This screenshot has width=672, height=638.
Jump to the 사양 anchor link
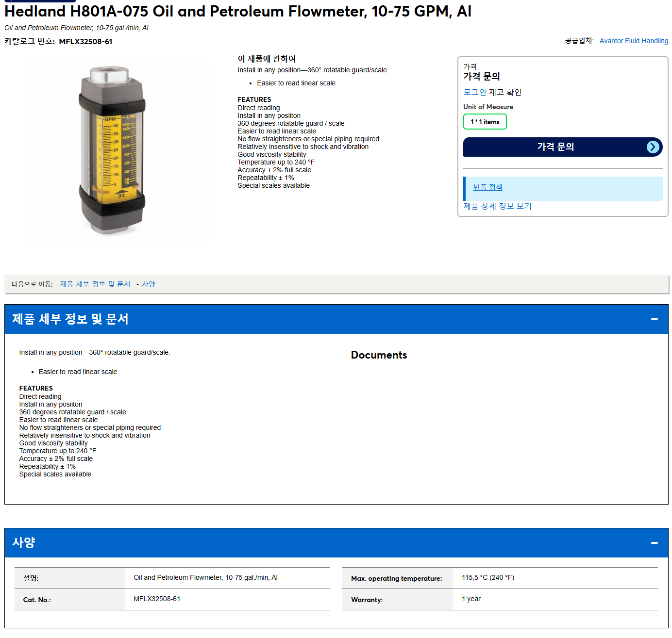[149, 284]
